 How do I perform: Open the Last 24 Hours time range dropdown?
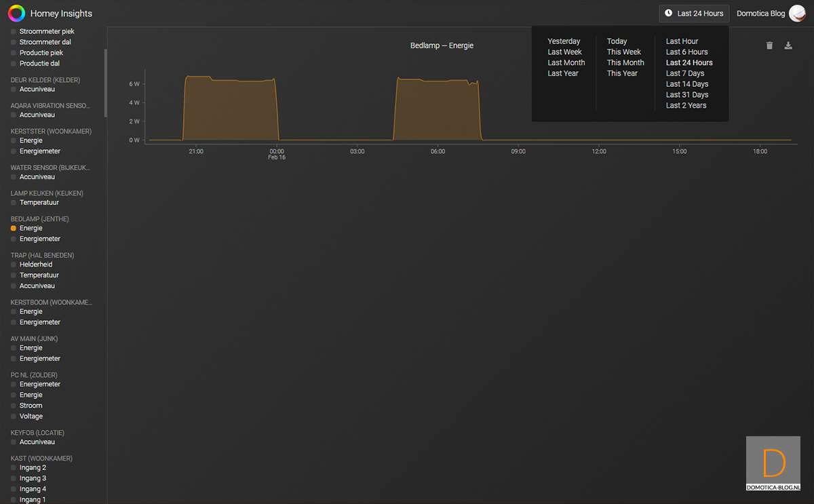[x=694, y=14]
